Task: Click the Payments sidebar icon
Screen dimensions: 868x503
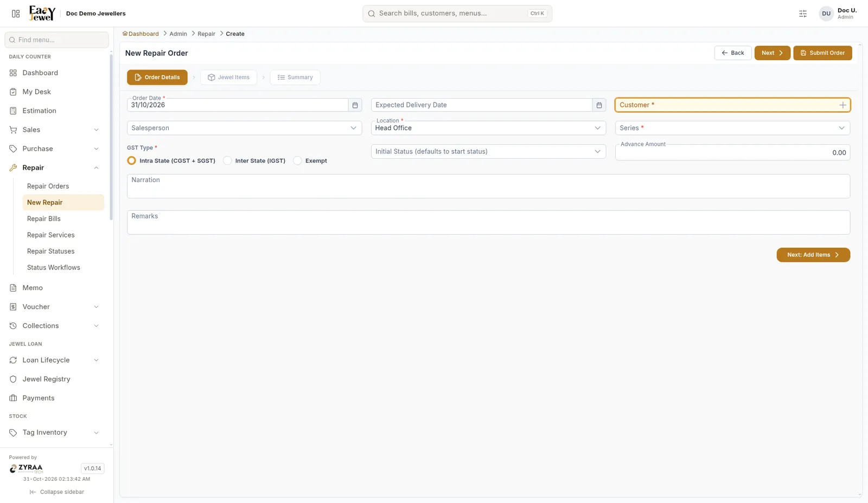Action: [13, 398]
